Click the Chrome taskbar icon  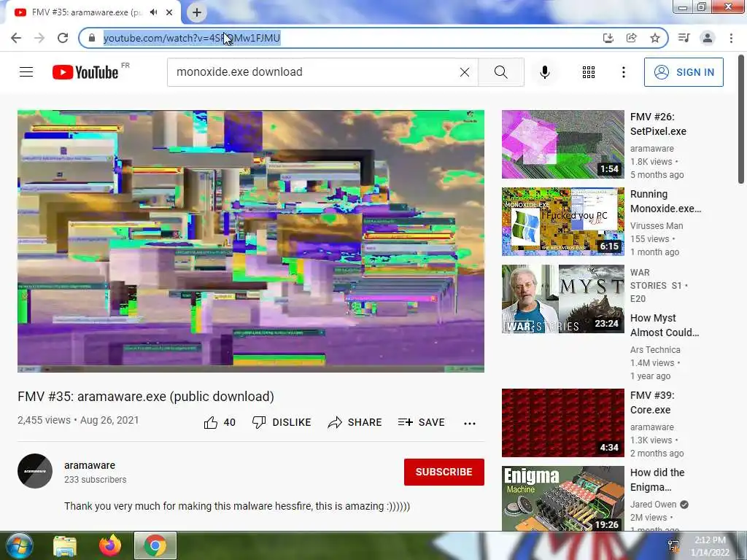[x=155, y=545]
